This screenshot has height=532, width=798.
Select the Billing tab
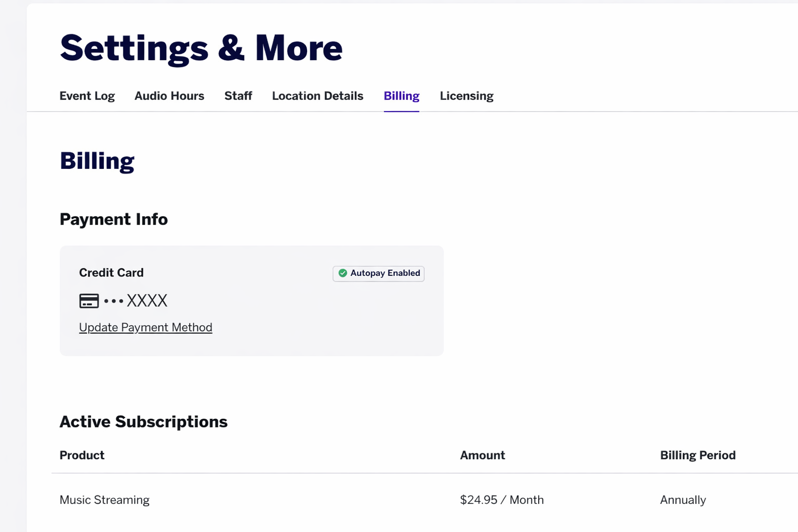[x=402, y=96]
